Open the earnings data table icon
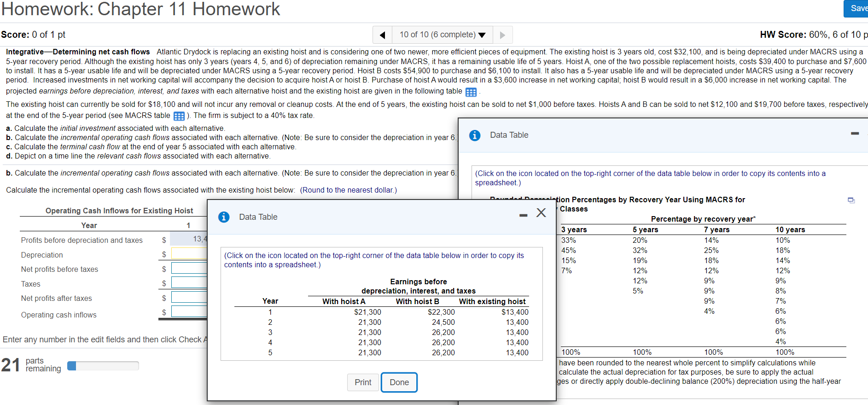 tap(471, 92)
